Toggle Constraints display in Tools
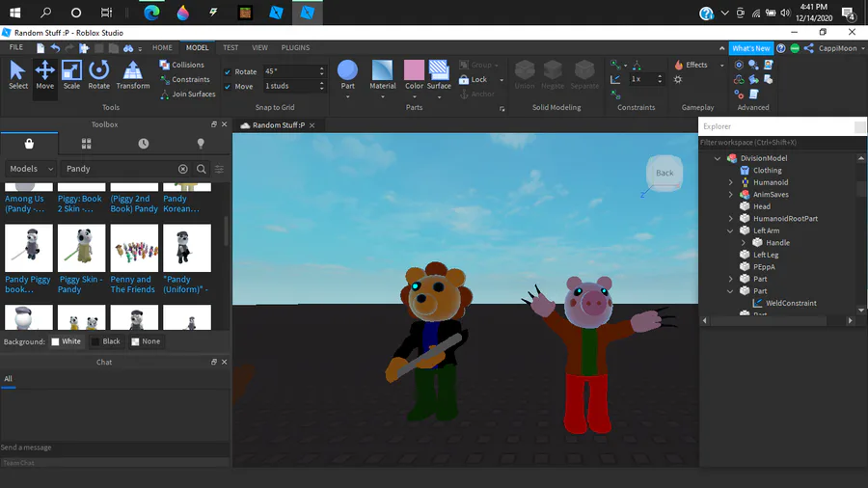 (x=185, y=80)
